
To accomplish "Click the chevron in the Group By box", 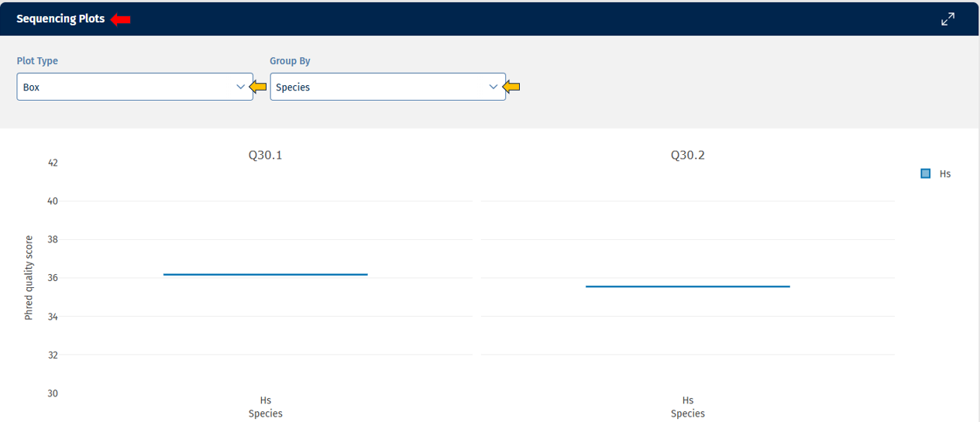I will pyautogui.click(x=493, y=87).
